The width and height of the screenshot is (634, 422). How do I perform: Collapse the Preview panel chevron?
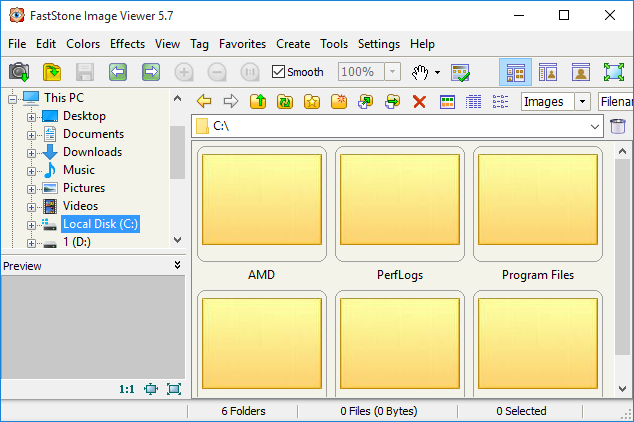click(177, 265)
